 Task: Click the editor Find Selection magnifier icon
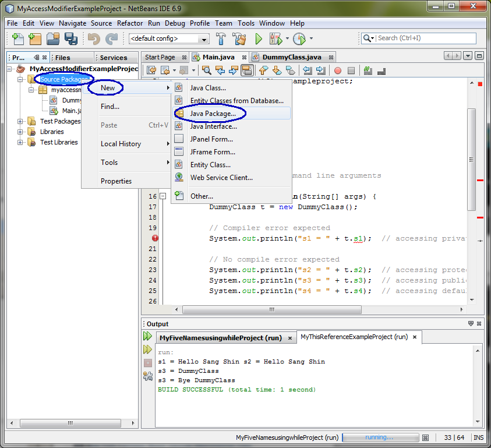[206, 70]
